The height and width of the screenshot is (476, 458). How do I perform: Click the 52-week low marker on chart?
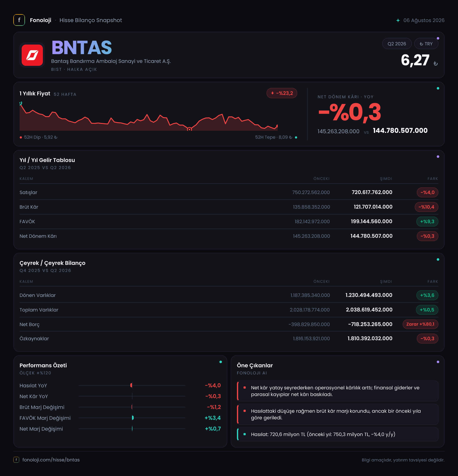(189, 130)
